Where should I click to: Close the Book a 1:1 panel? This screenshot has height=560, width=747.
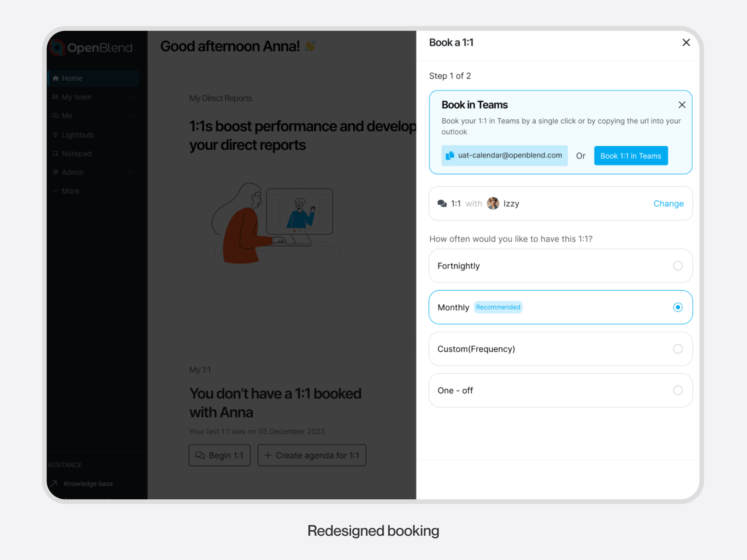click(686, 42)
